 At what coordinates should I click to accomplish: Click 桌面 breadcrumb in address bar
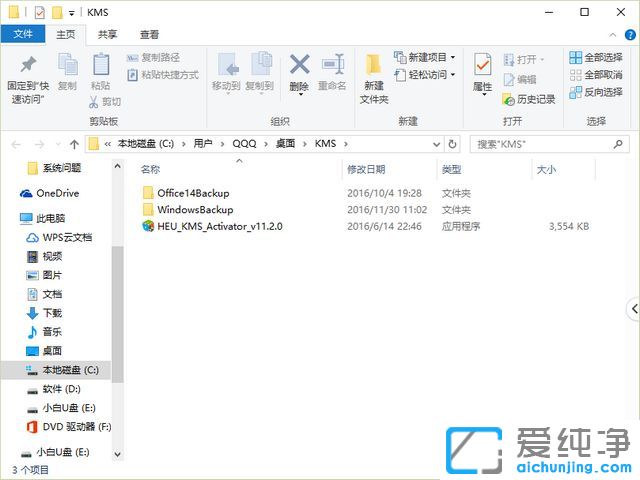tap(285, 144)
